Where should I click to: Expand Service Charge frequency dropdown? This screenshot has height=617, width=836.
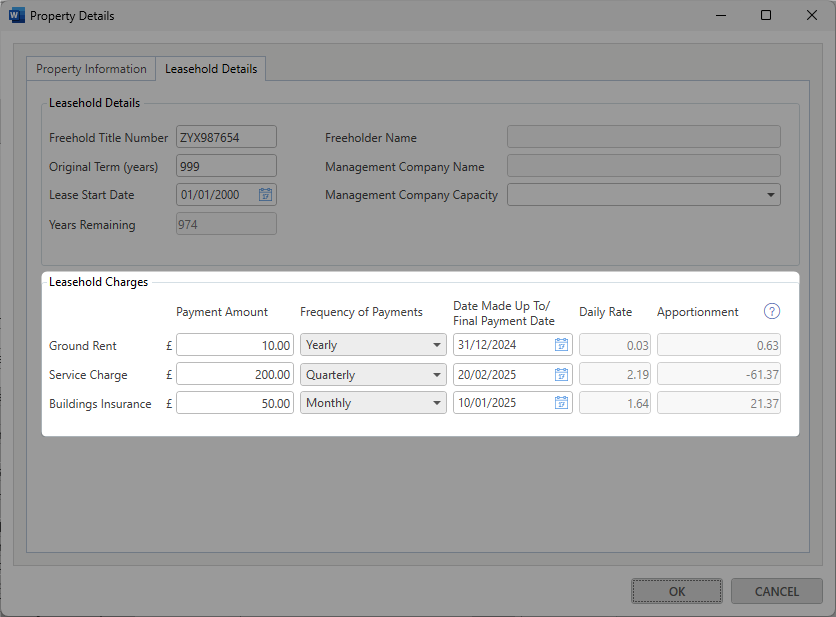tap(437, 375)
